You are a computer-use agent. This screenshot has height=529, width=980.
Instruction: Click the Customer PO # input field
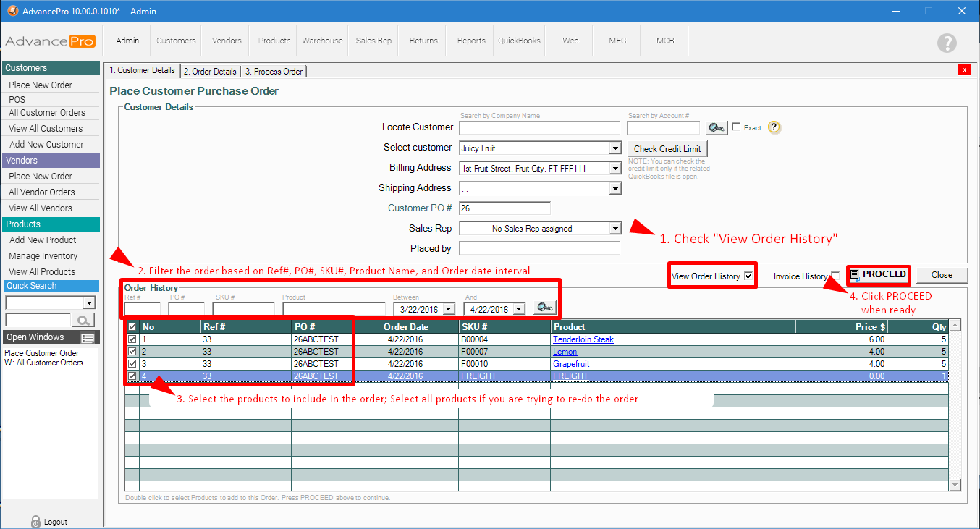coord(504,208)
